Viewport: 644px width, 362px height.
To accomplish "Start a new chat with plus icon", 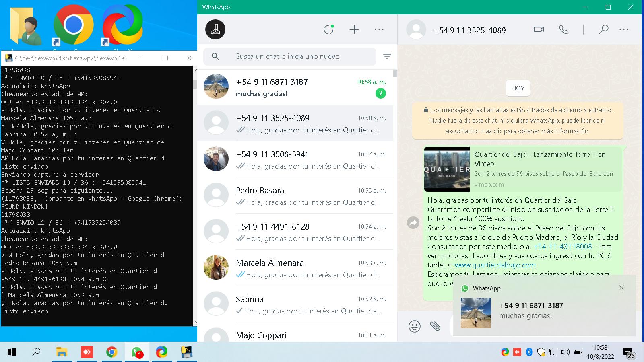I will (x=354, y=29).
